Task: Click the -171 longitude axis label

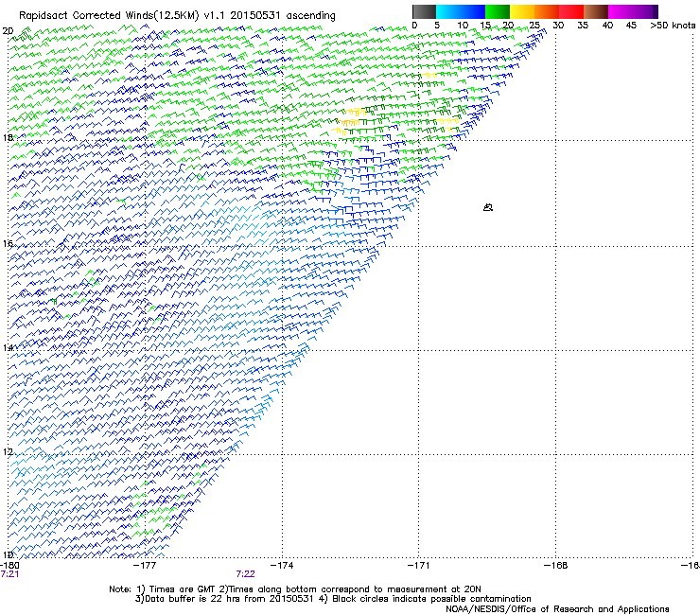Action: [x=418, y=565]
